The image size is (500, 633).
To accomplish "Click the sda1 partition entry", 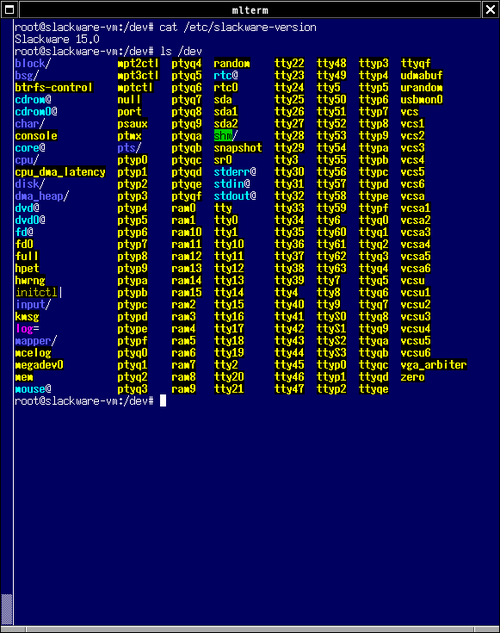I will pos(226,112).
